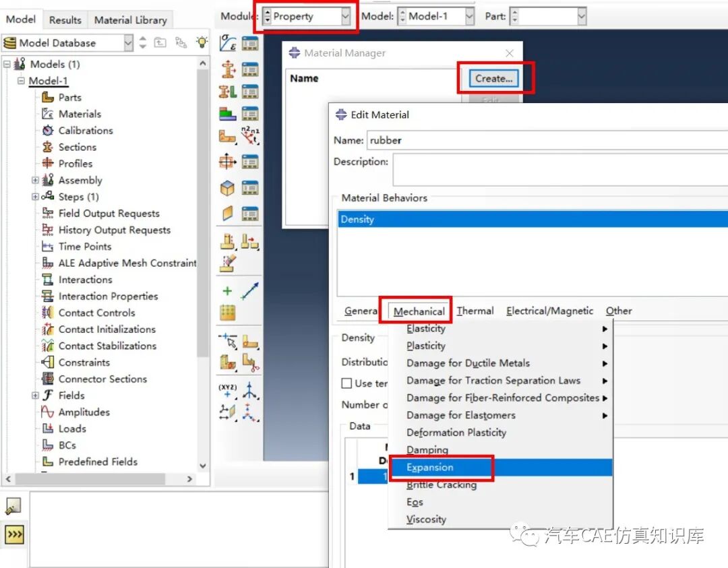Open the Profile Manager icon
This screenshot has height=568, width=728.
[250, 162]
